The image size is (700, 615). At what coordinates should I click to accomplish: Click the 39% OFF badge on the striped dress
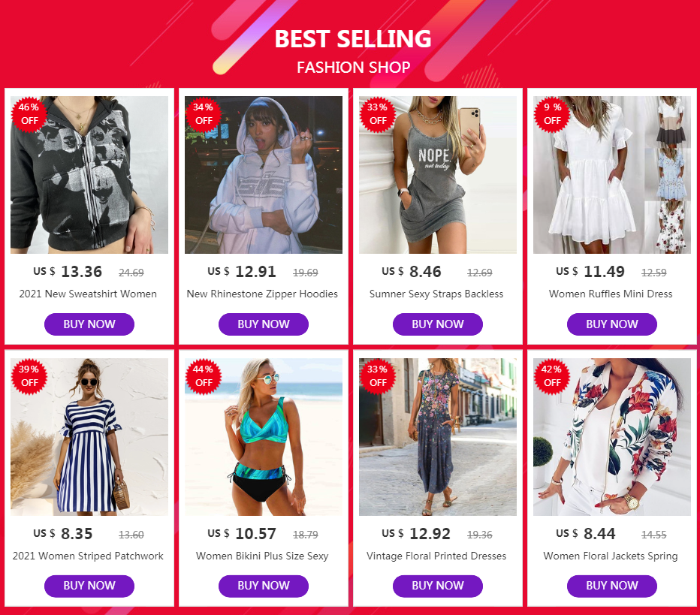(29, 376)
